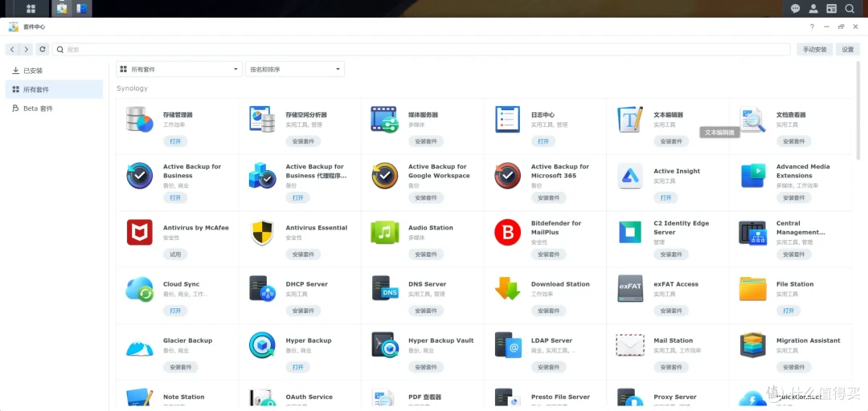Open the widgets icon in the taskbar
Viewport: 868px width, 411px height.
[x=831, y=8]
